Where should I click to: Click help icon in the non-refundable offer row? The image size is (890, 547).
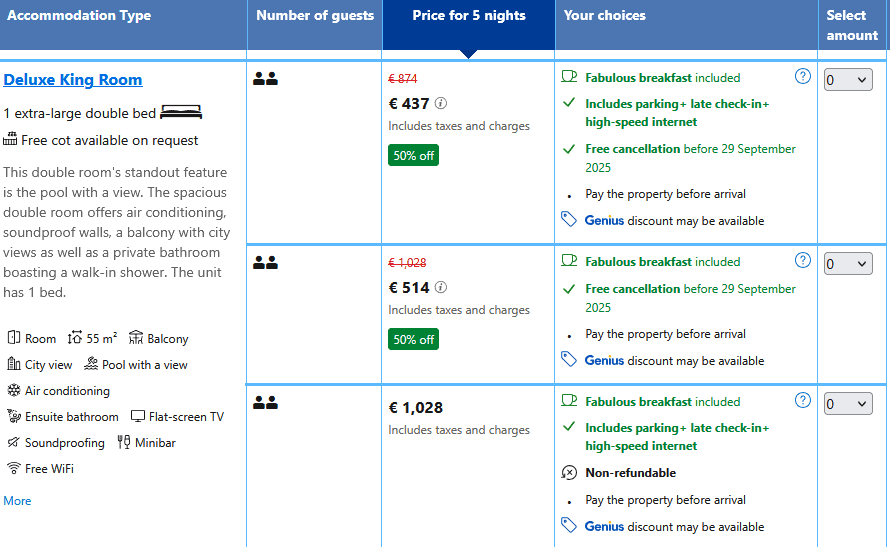802,400
